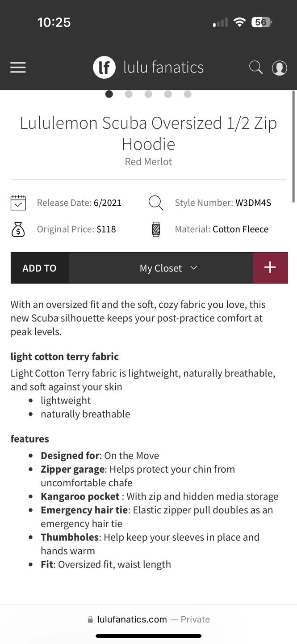Tap the release date calendar icon
This screenshot has height=644, width=297.
(18, 203)
